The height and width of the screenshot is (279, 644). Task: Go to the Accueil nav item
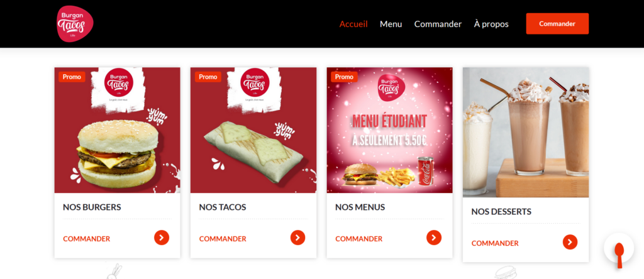point(353,24)
